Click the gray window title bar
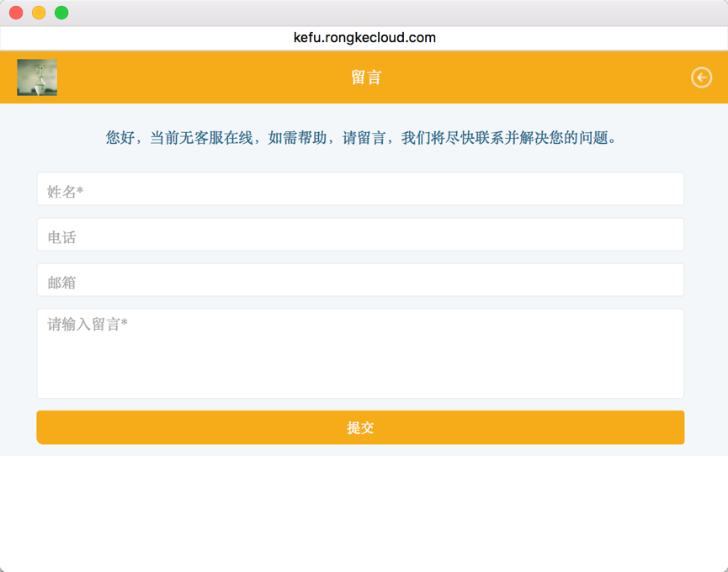Image resolution: width=728 pixels, height=572 pixels. coord(379,13)
